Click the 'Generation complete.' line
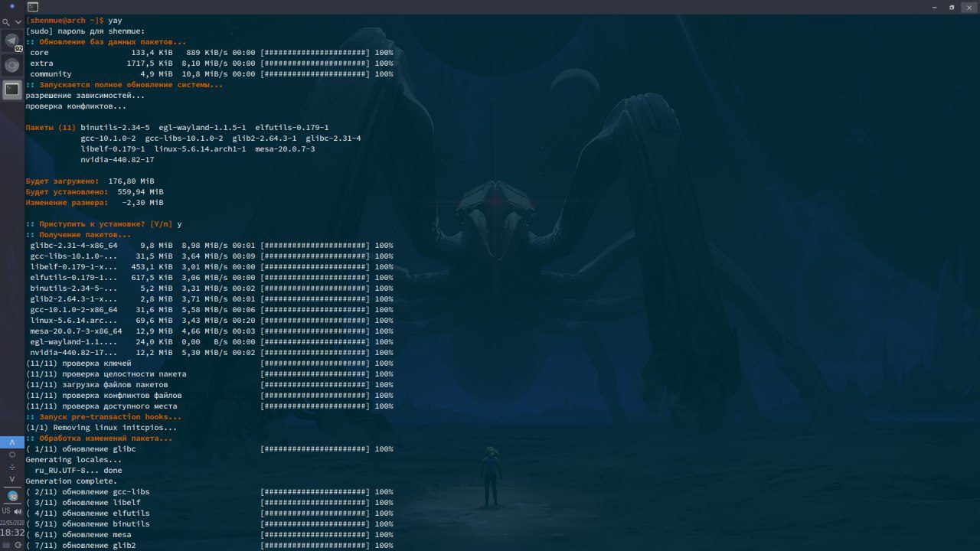 click(x=71, y=481)
